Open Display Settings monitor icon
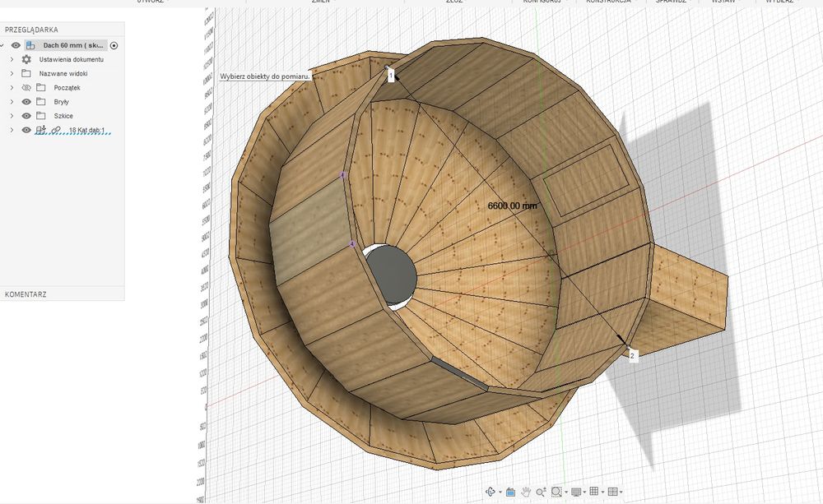Image resolution: width=823 pixels, height=504 pixels. 576,492
